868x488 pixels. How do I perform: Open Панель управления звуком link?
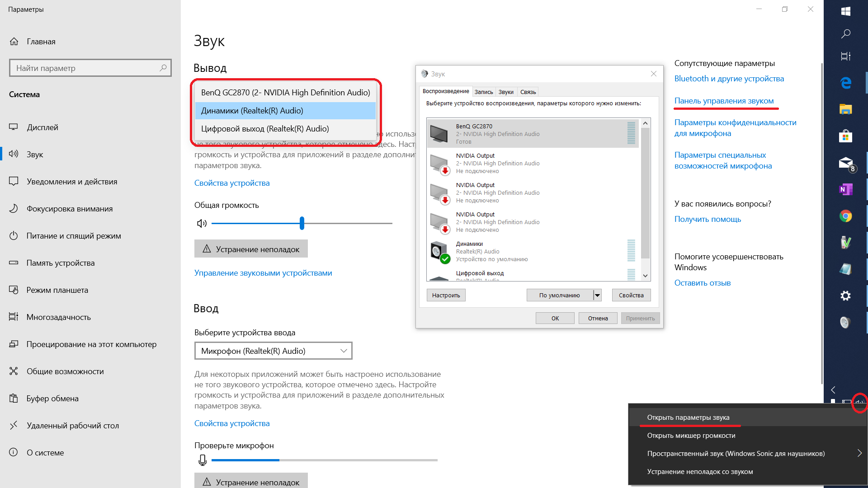pyautogui.click(x=724, y=101)
